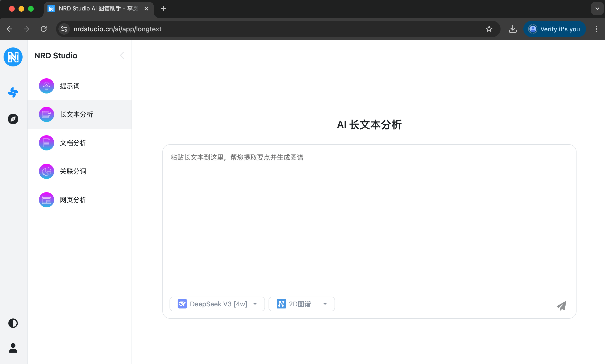Select 关联分词 in the sidebar
Screen dimensions: 605x364
click(73, 171)
